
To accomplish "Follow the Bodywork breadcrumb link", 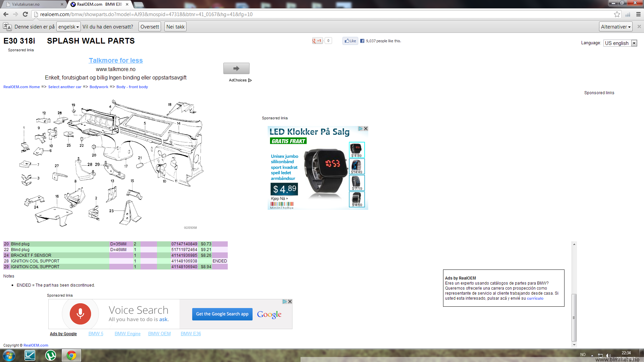I will [x=99, y=87].
